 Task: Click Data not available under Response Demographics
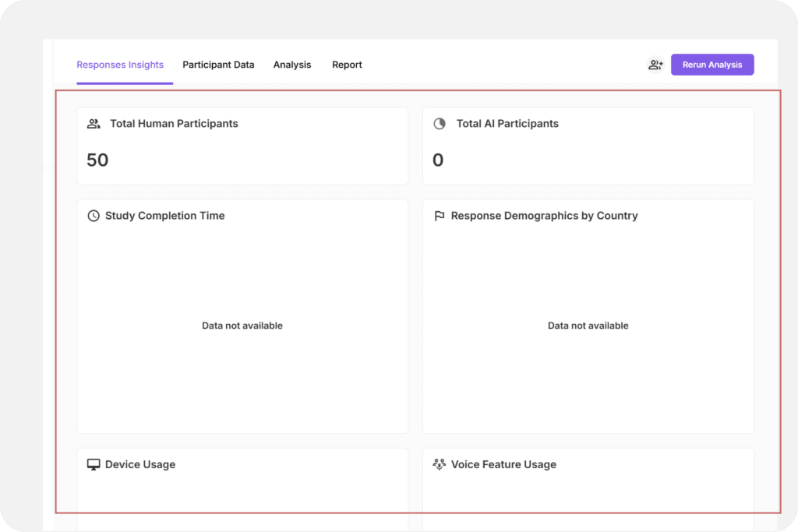pos(588,326)
